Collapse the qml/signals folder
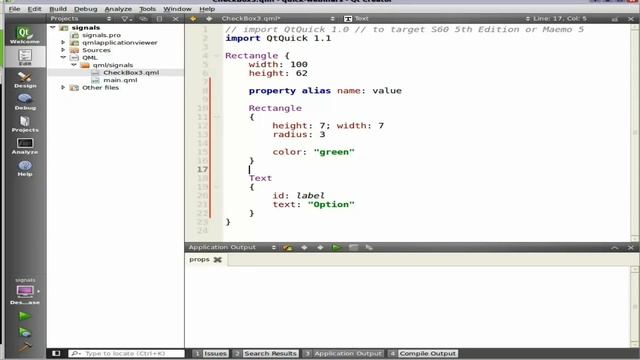Screen dimensions: 640x360 [74, 65]
